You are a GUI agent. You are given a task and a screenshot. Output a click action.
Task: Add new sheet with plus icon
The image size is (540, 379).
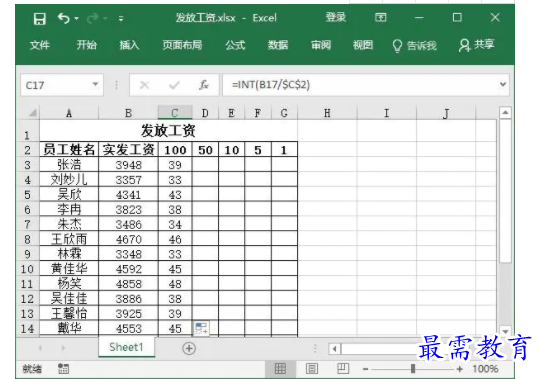click(189, 348)
